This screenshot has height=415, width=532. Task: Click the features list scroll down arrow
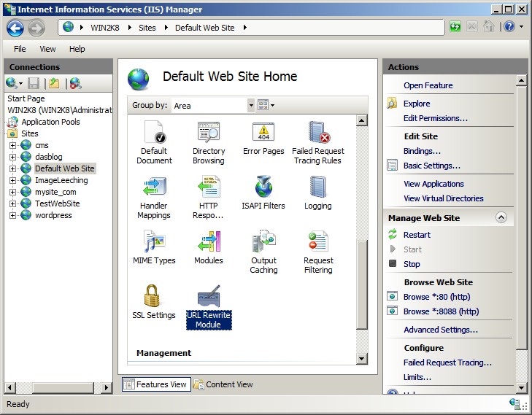tap(362, 358)
